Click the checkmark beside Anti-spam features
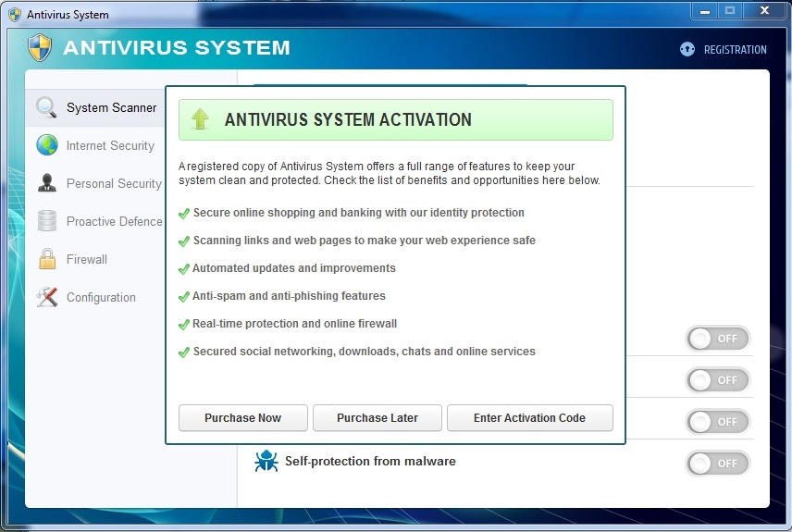The height and width of the screenshot is (532, 792). pos(184,297)
